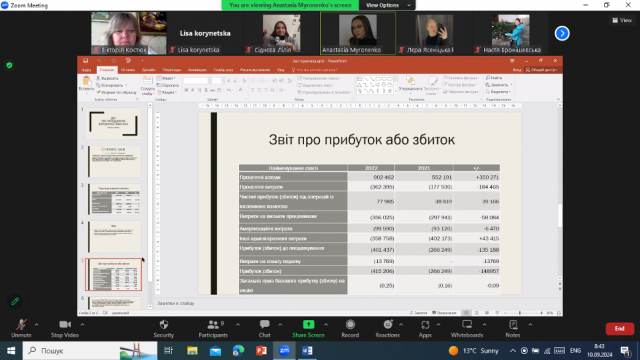Select slide 3 thumbnail in shared PowerPoint
This screenshot has width=640, height=360.
point(115,199)
